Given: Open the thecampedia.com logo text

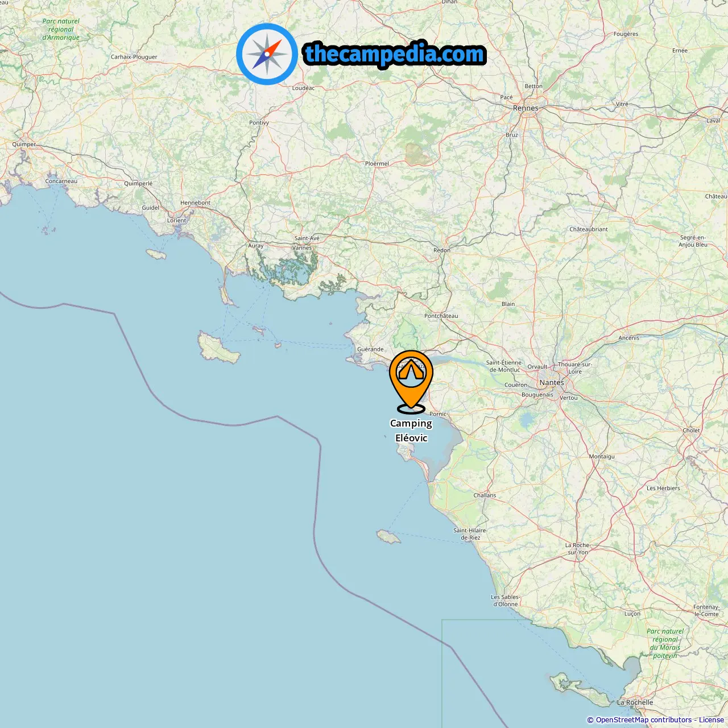Looking at the screenshot, I should pyautogui.click(x=395, y=54).
